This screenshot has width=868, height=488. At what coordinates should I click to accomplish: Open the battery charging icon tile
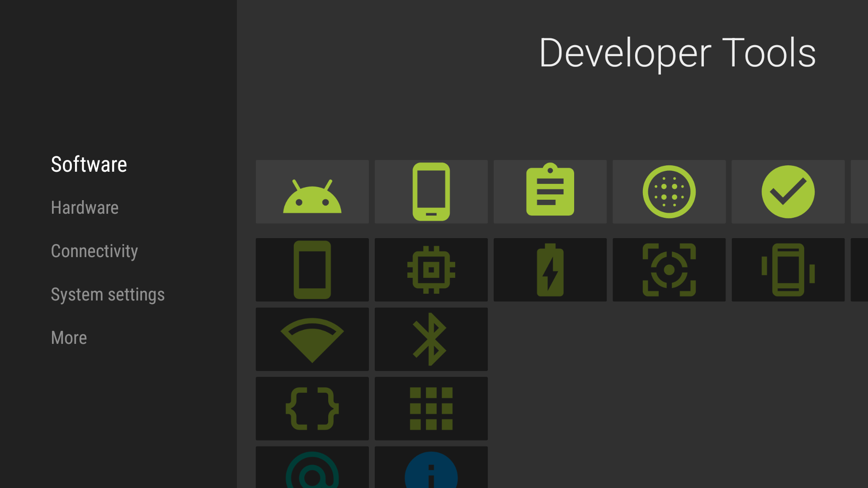550,270
